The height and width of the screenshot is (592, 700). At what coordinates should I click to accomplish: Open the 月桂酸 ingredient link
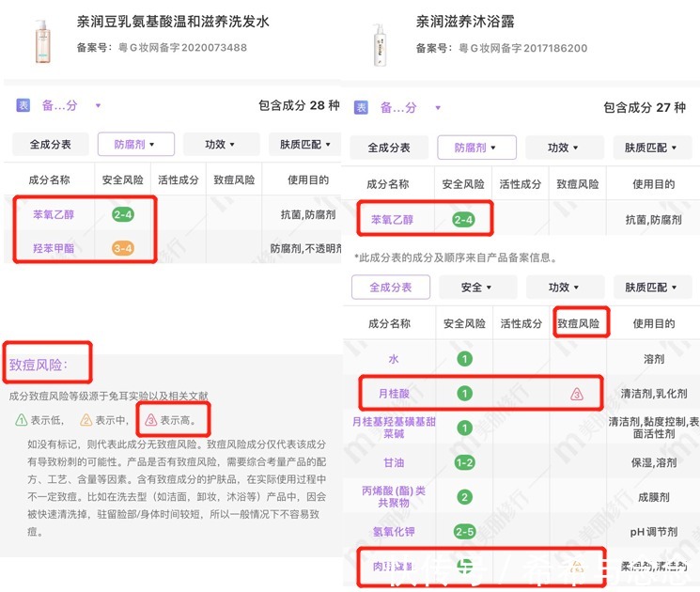pyautogui.click(x=394, y=394)
